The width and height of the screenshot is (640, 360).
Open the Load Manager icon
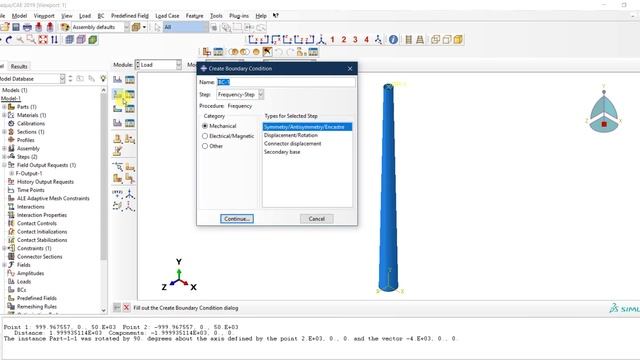[130, 80]
